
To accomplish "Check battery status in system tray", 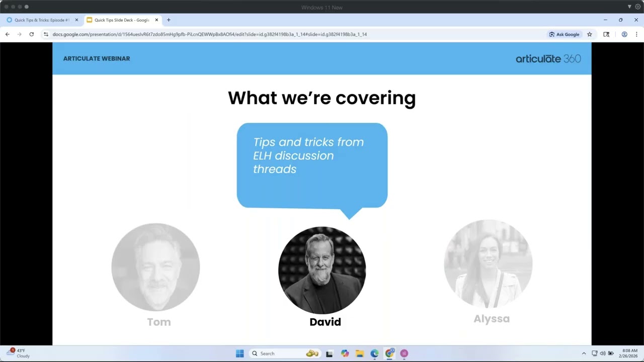I will [x=611, y=353].
